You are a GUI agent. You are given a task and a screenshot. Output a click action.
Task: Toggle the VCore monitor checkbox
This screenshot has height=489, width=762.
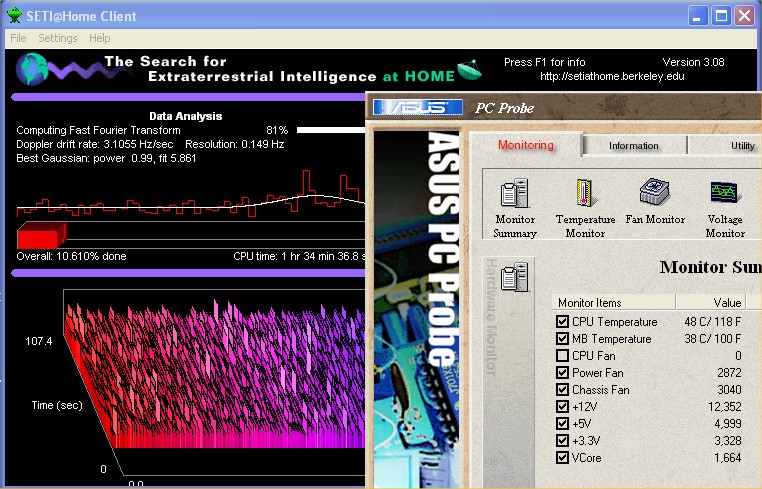click(x=562, y=457)
